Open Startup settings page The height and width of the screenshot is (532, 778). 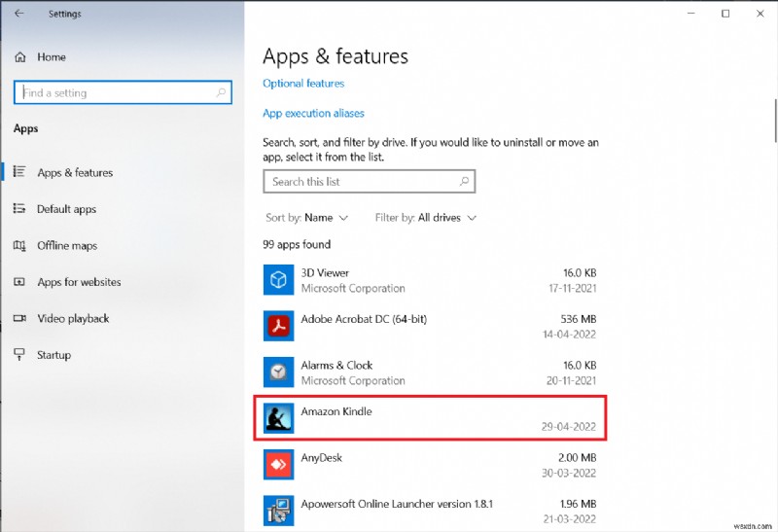pyautogui.click(x=53, y=355)
